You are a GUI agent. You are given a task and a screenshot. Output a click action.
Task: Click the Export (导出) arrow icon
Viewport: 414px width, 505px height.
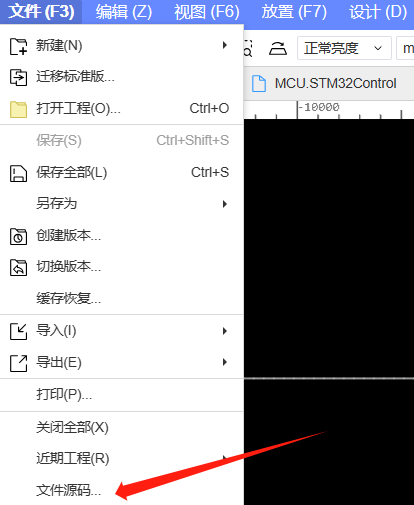[x=18, y=363]
